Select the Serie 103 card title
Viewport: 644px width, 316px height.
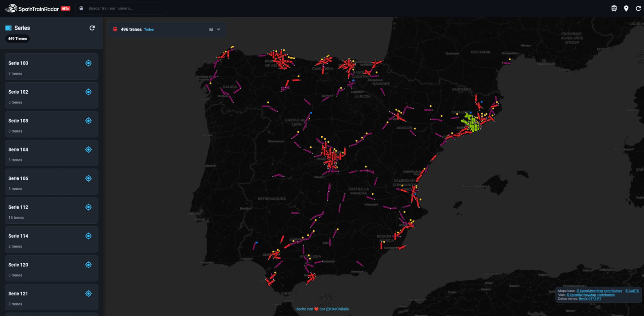(x=18, y=121)
